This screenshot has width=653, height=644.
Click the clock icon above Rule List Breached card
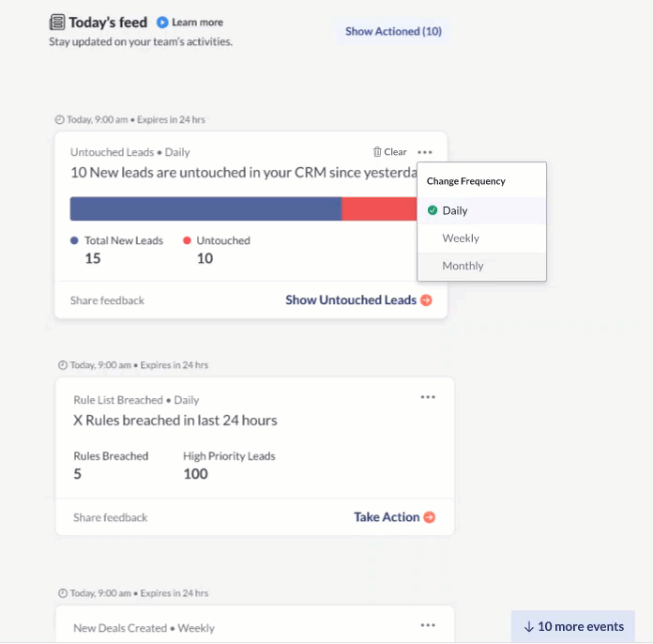[x=63, y=365]
